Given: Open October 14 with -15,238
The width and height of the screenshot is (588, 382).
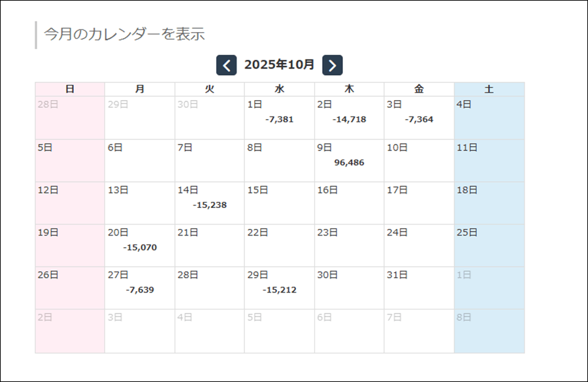Looking at the screenshot, I should pos(209,203).
